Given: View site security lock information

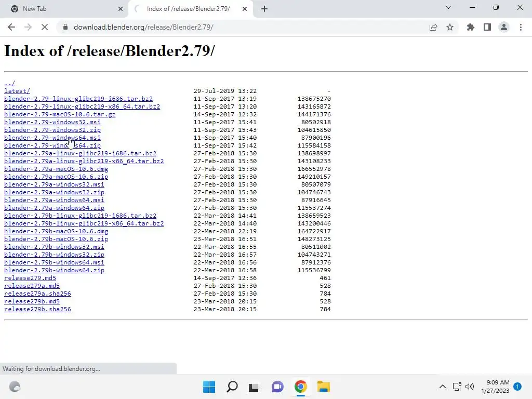Looking at the screenshot, I should [65, 27].
